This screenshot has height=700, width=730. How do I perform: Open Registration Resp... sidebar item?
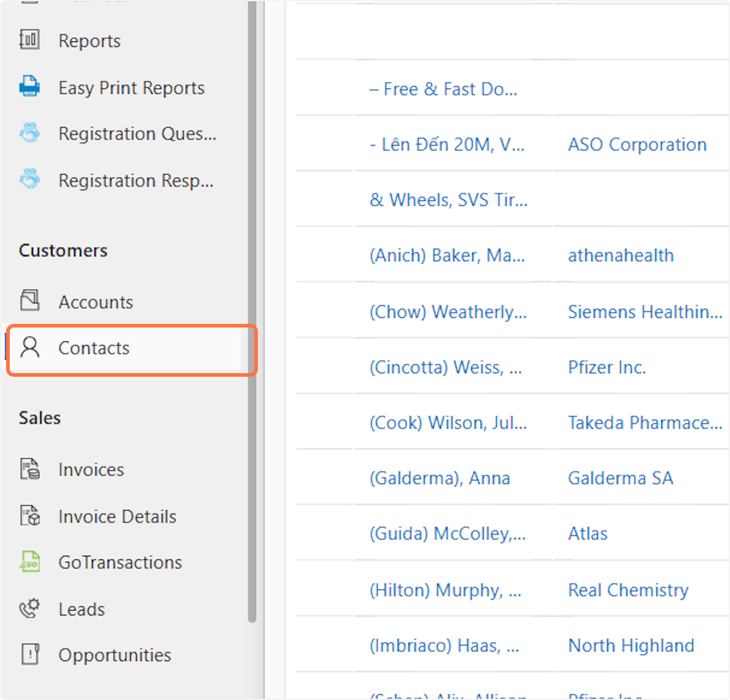coord(136,181)
